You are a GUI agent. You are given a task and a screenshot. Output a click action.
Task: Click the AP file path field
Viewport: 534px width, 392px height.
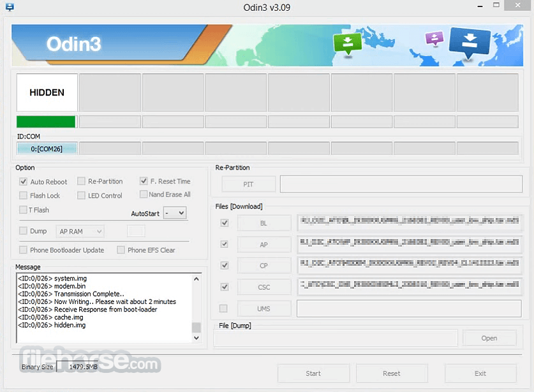point(410,245)
